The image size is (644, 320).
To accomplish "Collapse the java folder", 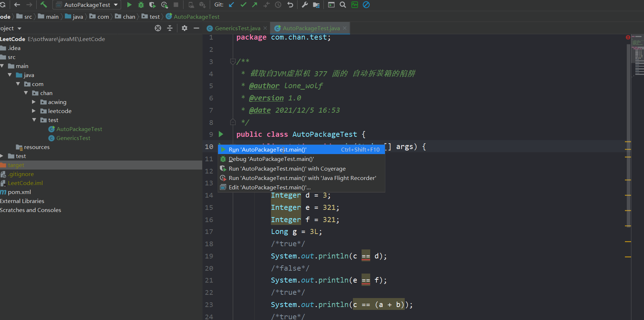I will (x=10, y=75).
